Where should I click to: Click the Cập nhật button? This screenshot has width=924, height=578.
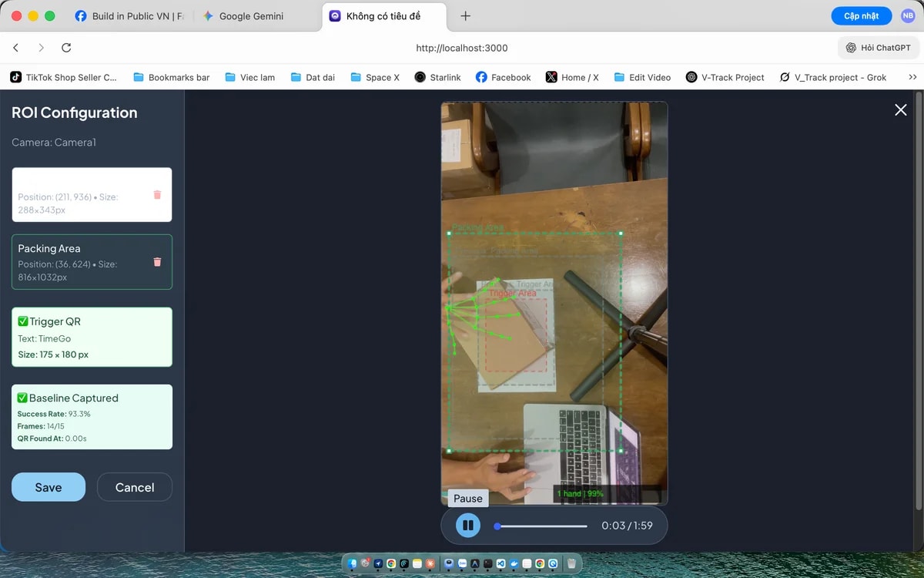click(x=861, y=15)
